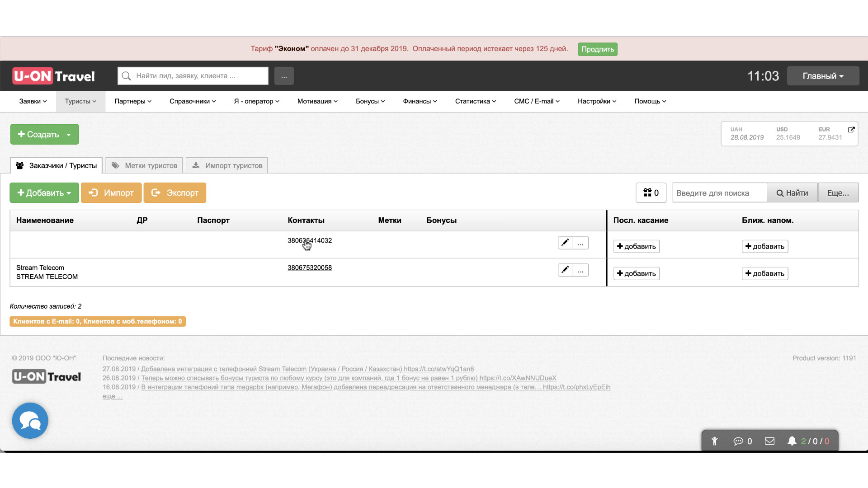
Task: Open the Финансы menu
Action: 420,101
